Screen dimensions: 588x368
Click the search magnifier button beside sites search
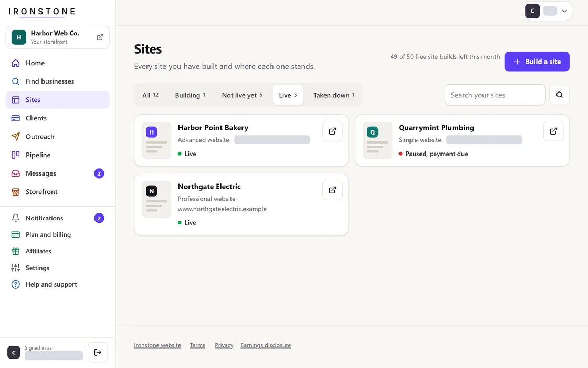click(559, 95)
